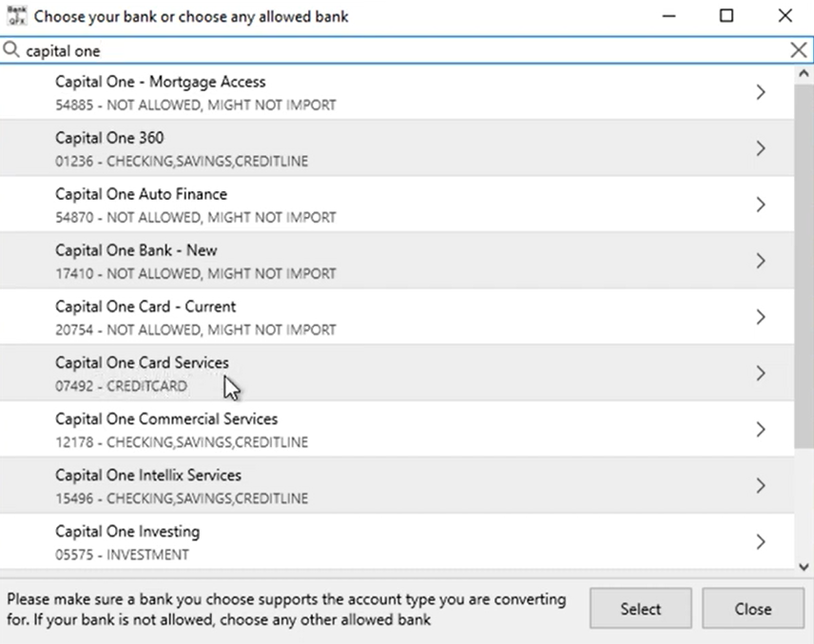Close the window with title bar X
The width and height of the screenshot is (814, 644).
click(785, 16)
